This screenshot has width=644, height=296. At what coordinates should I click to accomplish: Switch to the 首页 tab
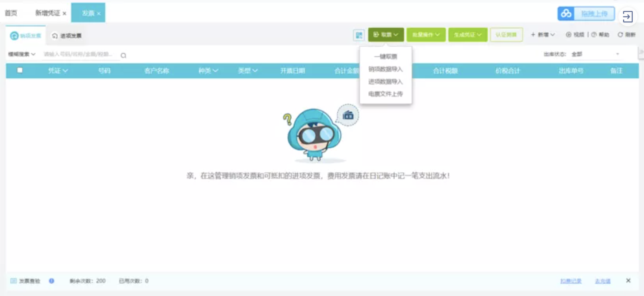[x=11, y=13]
